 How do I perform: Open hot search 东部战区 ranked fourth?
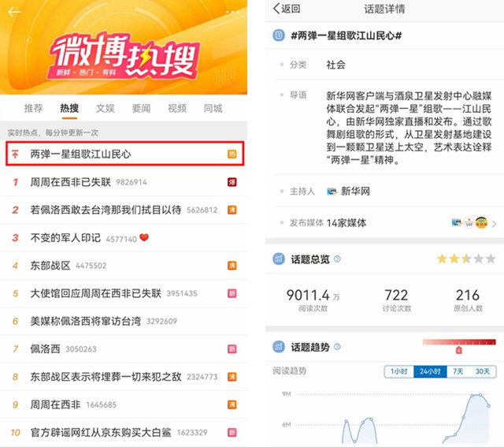[x=52, y=266]
